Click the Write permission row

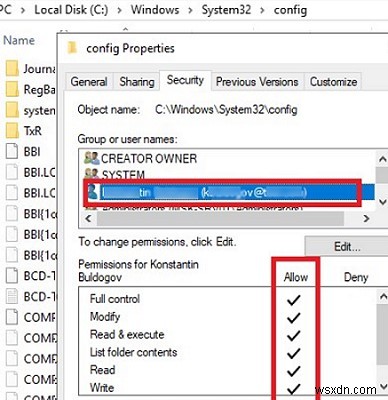coord(228,388)
